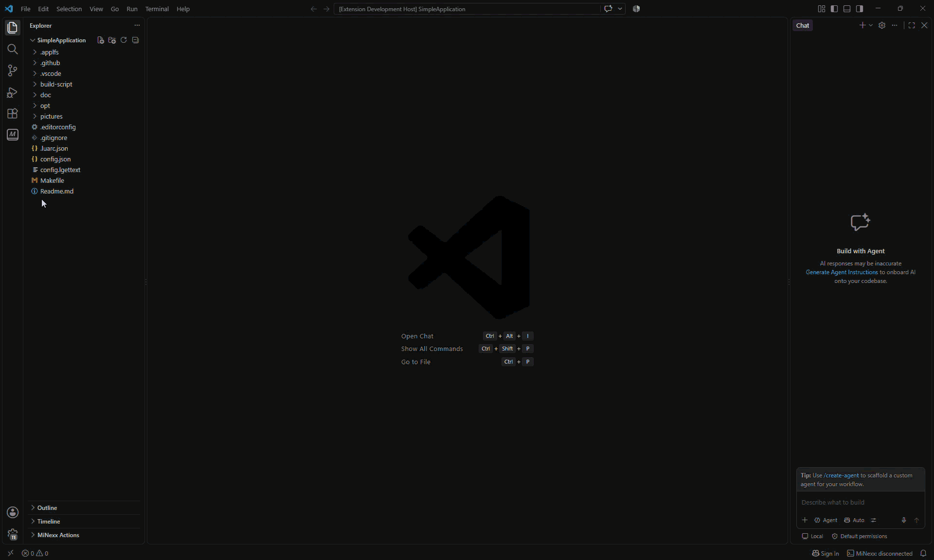Toggle the bottom panel visibility
This screenshot has height=560, width=934.
point(847,9)
